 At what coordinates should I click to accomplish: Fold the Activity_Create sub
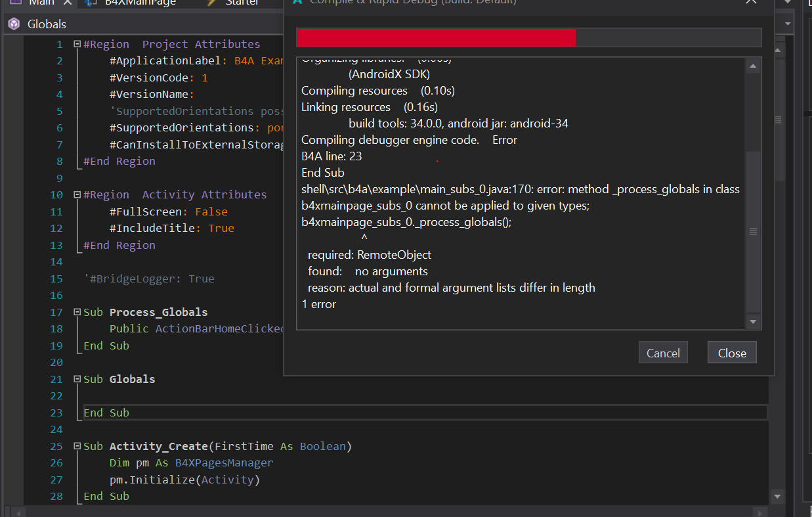[x=77, y=447]
